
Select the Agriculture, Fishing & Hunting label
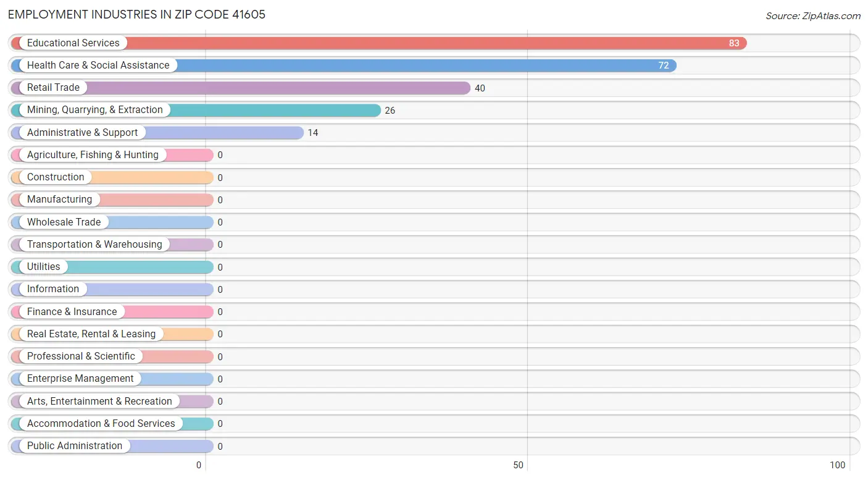pyautogui.click(x=93, y=154)
